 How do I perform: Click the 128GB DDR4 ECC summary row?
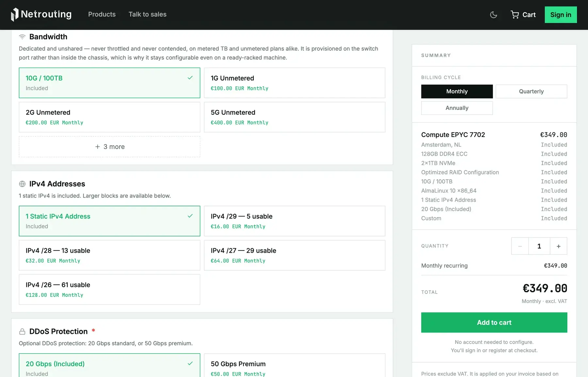pyautogui.click(x=494, y=154)
